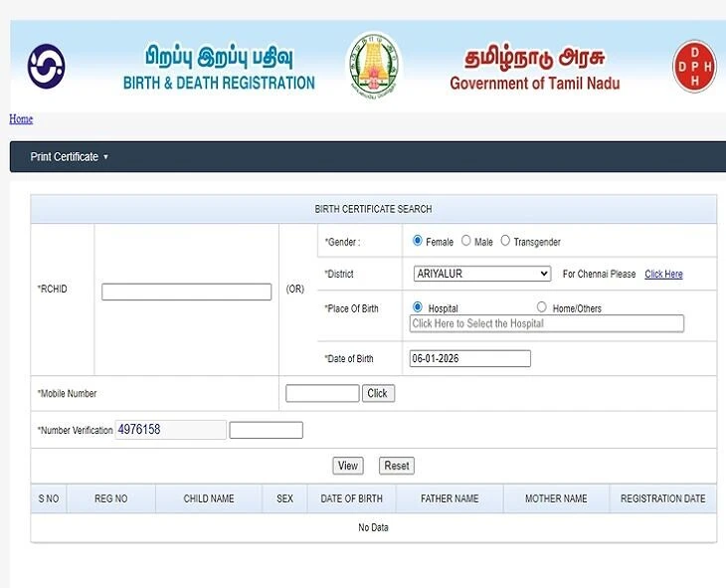Open the 'Click Here' link for Chennai
Image resolution: width=726 pixels, height=588 pixels.
[x=663, y=275]
